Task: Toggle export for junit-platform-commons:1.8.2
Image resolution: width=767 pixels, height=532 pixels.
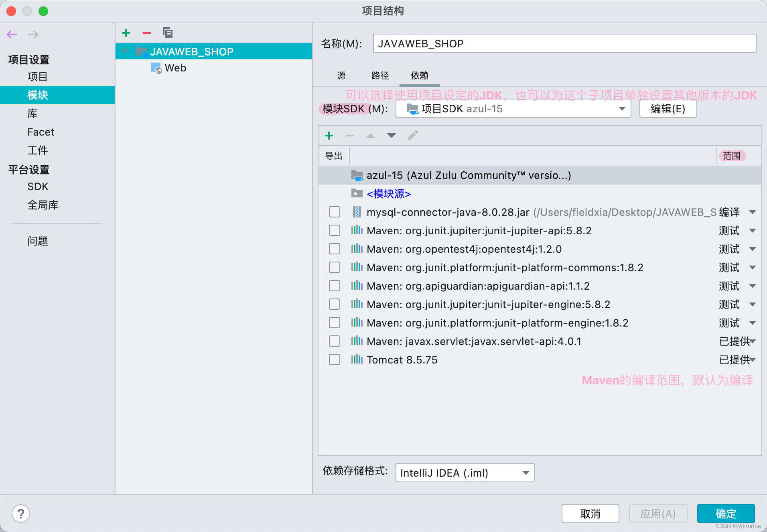Action: [x=335, y=267]
